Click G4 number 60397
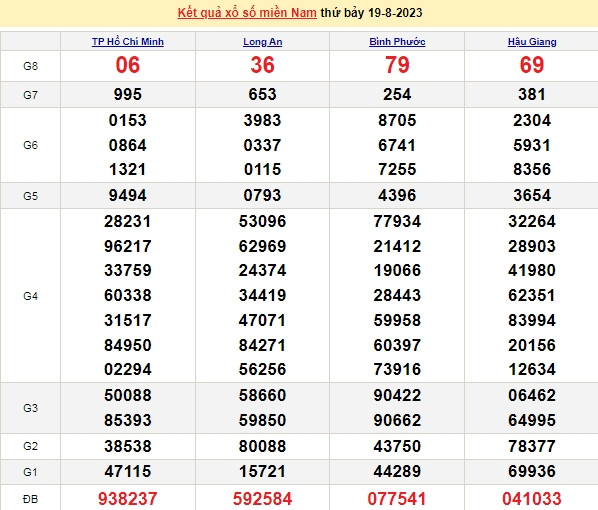 click(397, 345)
